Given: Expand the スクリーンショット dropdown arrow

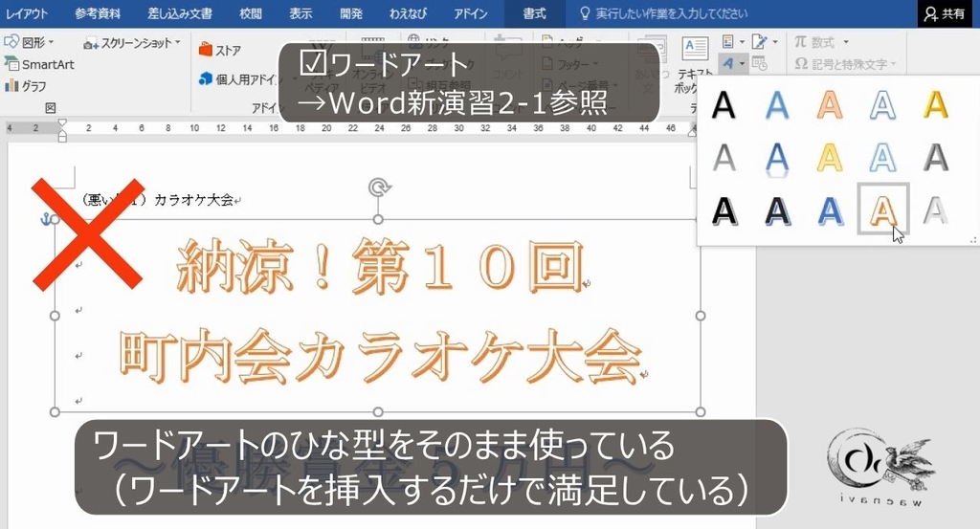Looking at the screenshot, I should pos(177,42).
